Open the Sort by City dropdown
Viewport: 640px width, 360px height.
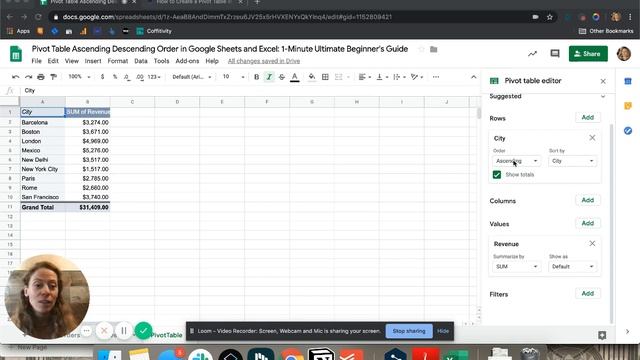click(x=572, y=161)
